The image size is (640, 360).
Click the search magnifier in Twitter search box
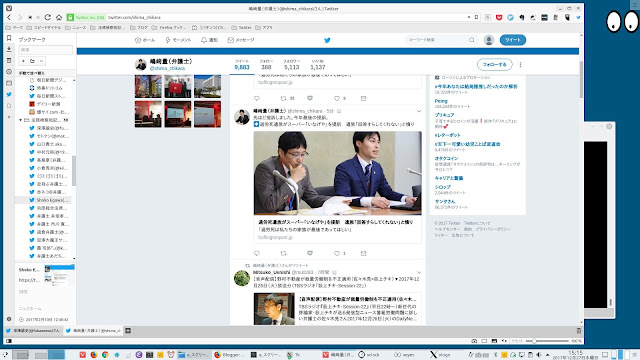pos(472,40)
